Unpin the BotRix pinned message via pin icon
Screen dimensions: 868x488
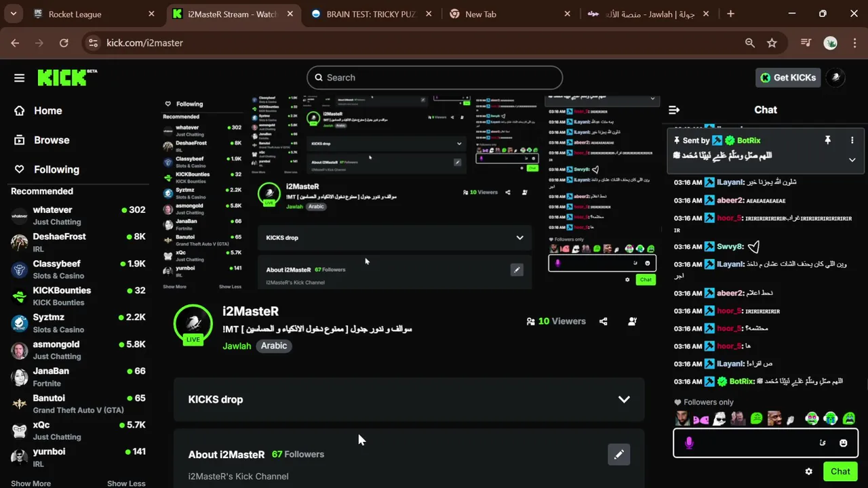pyautogui.click(x=827, y=140)
